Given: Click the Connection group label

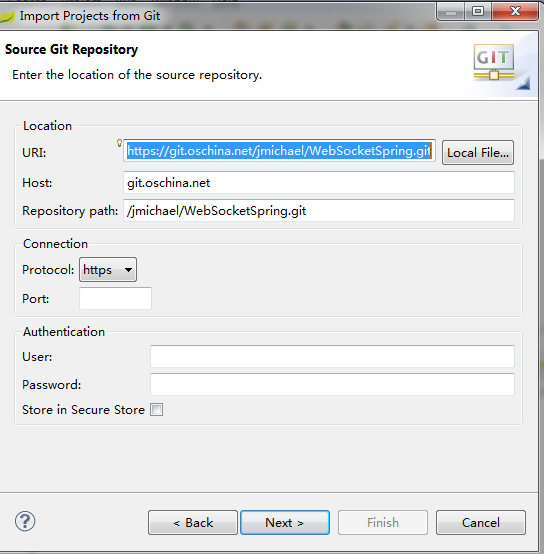Looking at the screenshot, I should pos(55,244).
